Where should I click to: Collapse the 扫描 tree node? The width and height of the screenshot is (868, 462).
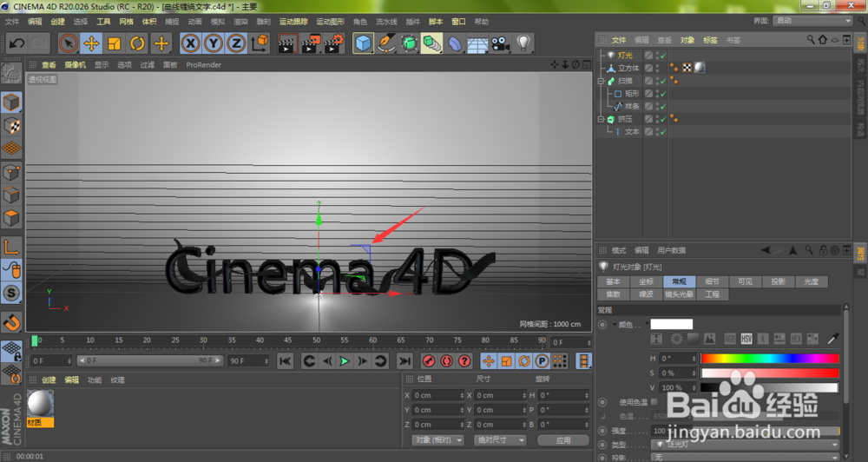tap(602, 81)
